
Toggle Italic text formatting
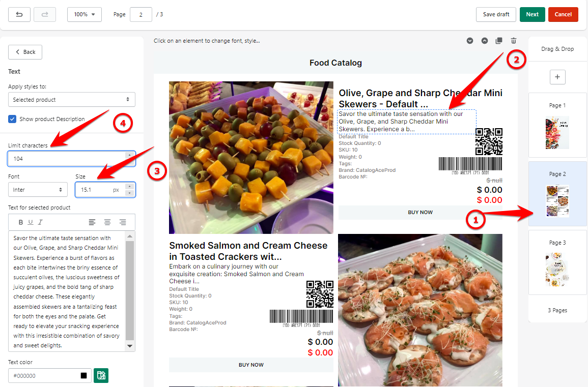click(40, 222)
